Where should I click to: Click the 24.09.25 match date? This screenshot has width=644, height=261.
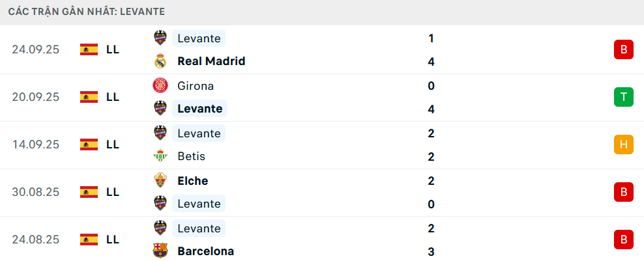36,49
